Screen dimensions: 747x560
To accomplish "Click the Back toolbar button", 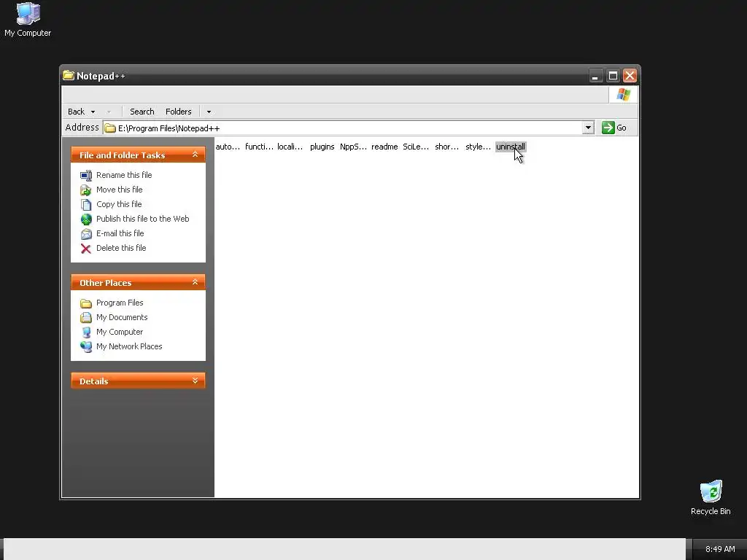I will pyautogui.click(x=76, y=112).
